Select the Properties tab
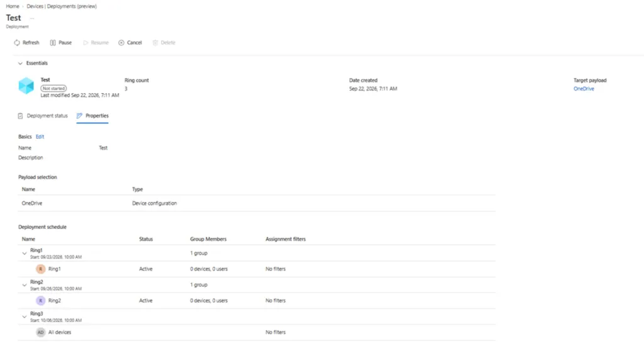644x359 pixels. point(92,116)
